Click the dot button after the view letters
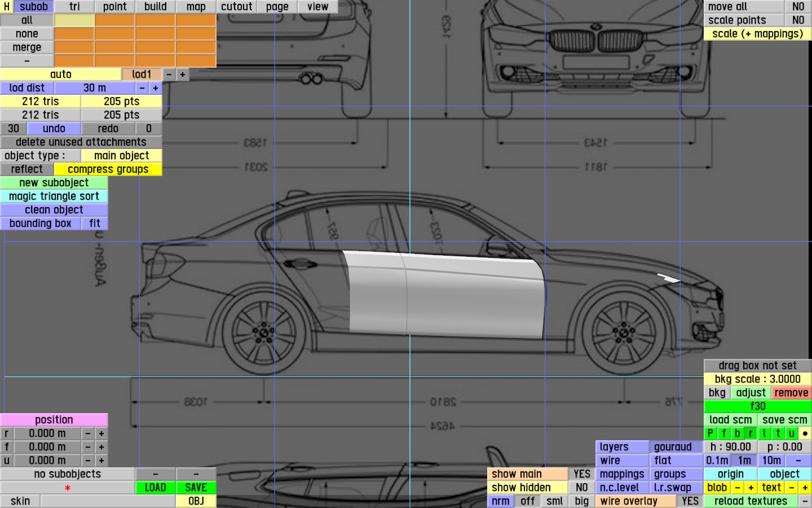The height and width of the screenshot is (508, 812). coord(805,433)
